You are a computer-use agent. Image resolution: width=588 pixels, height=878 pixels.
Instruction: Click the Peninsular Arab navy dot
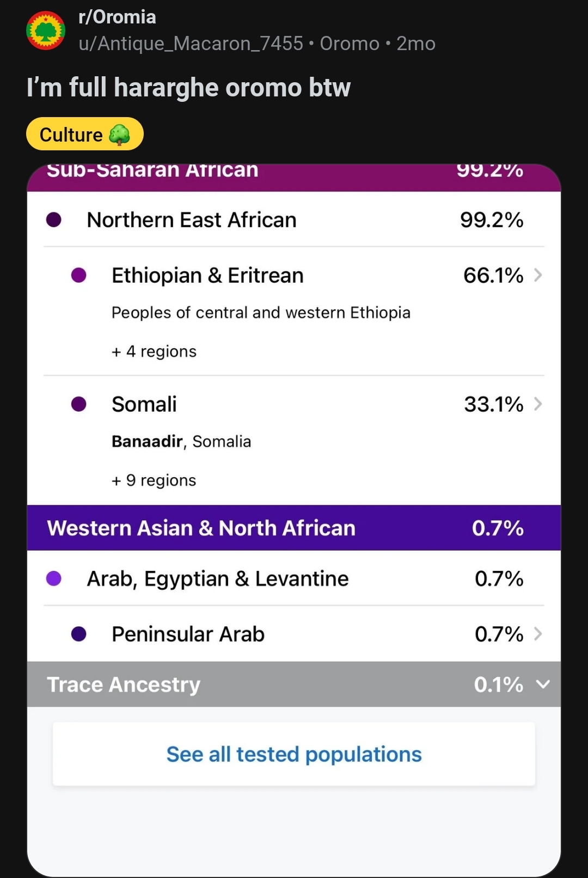coord(79,634)
